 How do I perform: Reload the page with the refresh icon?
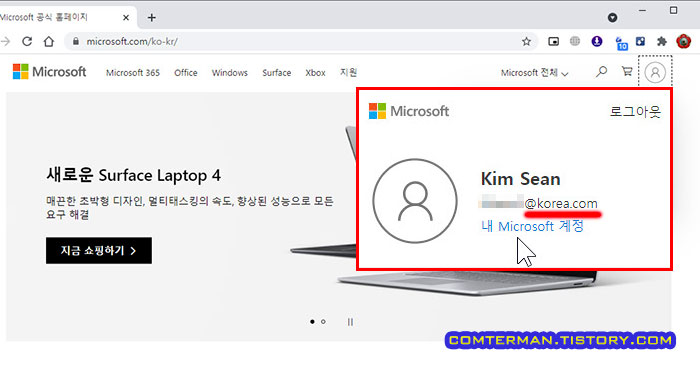coord(27,41)
